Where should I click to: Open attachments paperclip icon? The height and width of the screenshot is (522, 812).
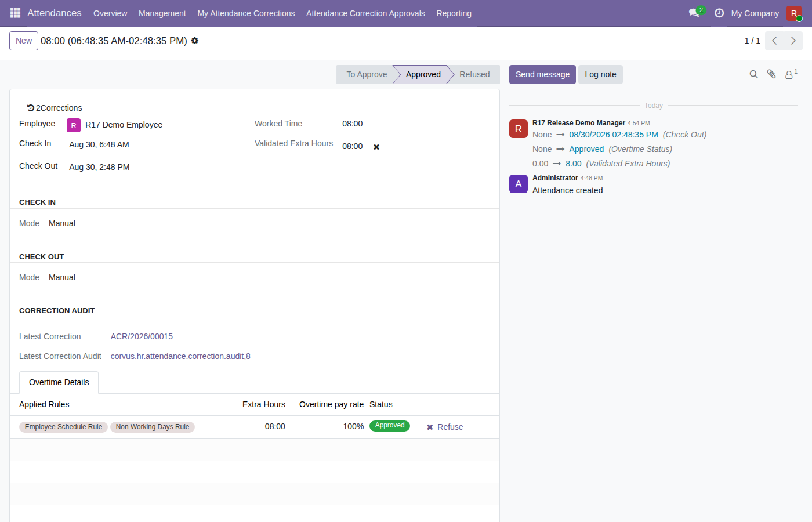pos(771,74)
